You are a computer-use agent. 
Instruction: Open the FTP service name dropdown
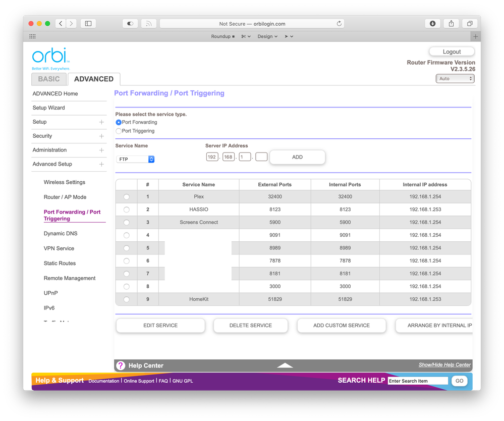coord(134,159)
